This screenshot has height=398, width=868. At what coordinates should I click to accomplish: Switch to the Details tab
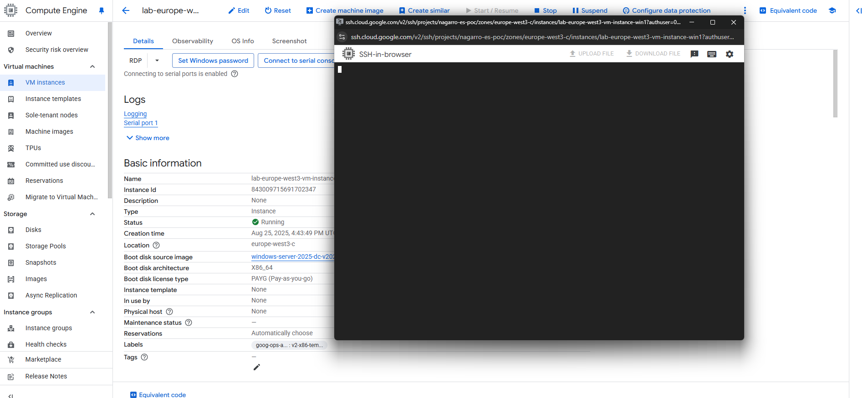click(x=143, y=41)
